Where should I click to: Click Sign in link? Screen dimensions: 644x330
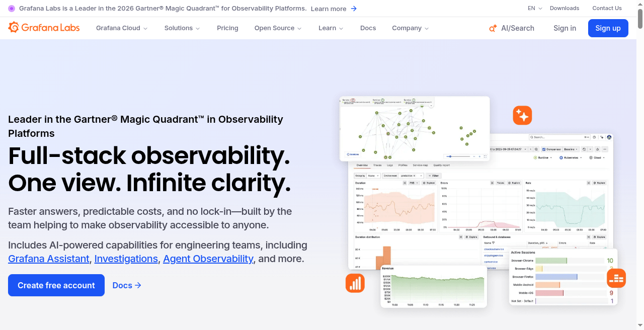[565, 28]
